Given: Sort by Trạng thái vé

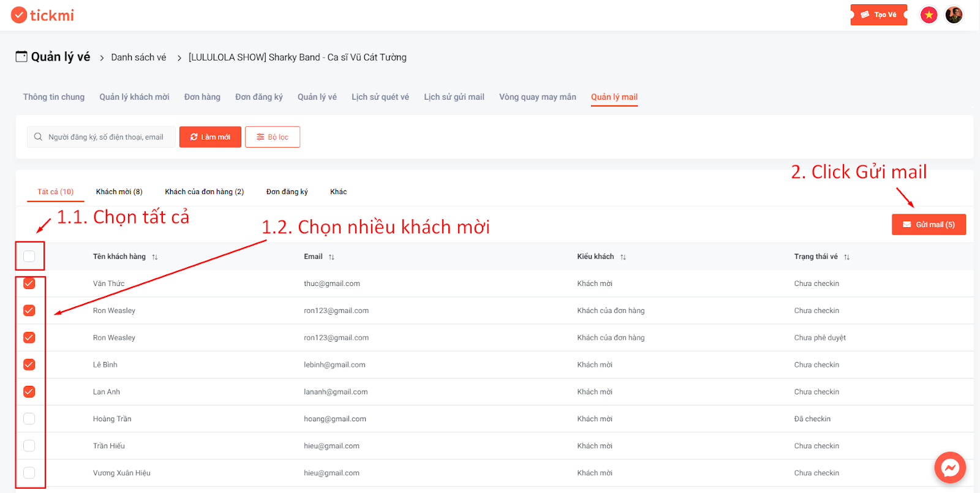Looking at the screenshot, I should pos(846,257).
